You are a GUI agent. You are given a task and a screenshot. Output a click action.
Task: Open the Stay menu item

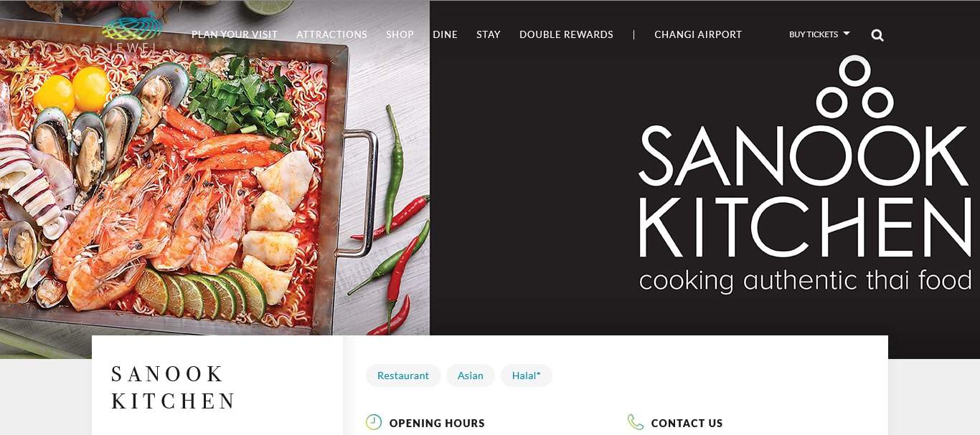(489, 34)
